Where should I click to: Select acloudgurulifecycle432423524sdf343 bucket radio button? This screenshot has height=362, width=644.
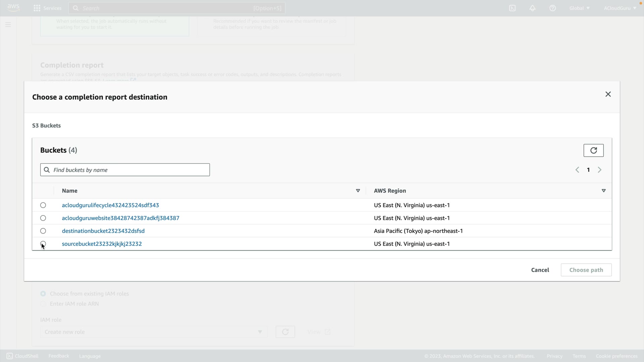pyautogui.click(x=43, y=205)
